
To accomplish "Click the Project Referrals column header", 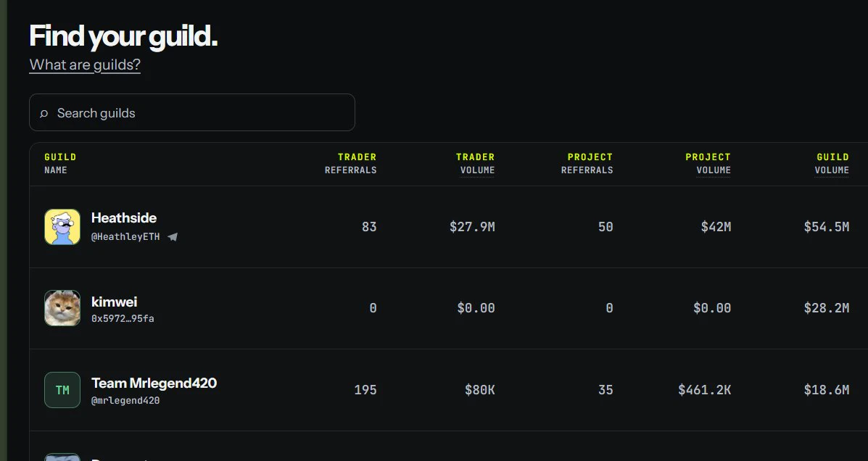I will tap(587, 163).
